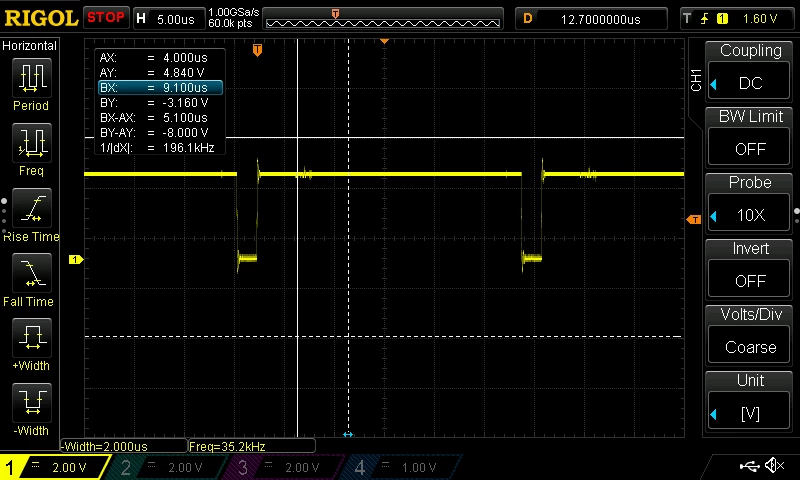Toggle Volts/Div Coarse setting
Screen dimensions: 800x480
(x=750, y=347)
